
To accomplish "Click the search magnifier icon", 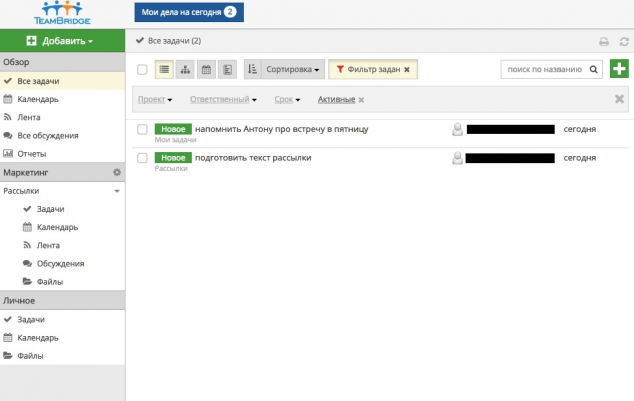I will (x=594, y=69).
